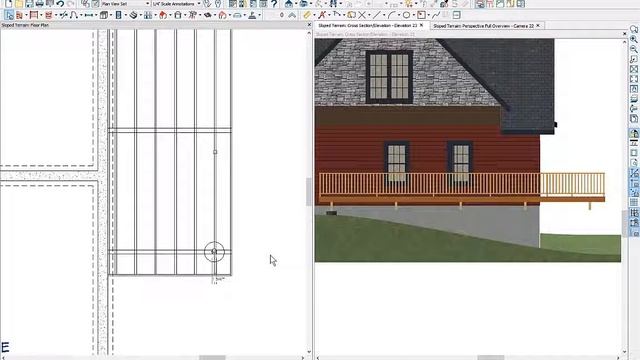Click the Zoom Out magnifier icon

(633, 49)
